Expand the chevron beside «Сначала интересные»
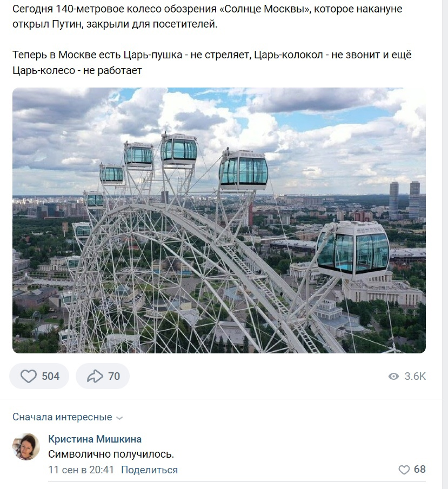Viewport: 448px width, 489px height. 119,418
